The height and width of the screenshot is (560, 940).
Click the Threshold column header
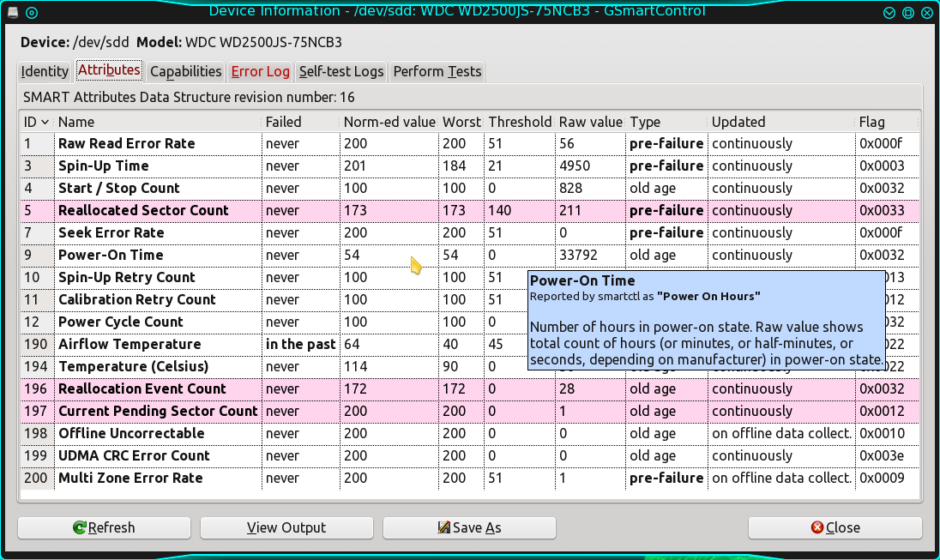(519, 122)
